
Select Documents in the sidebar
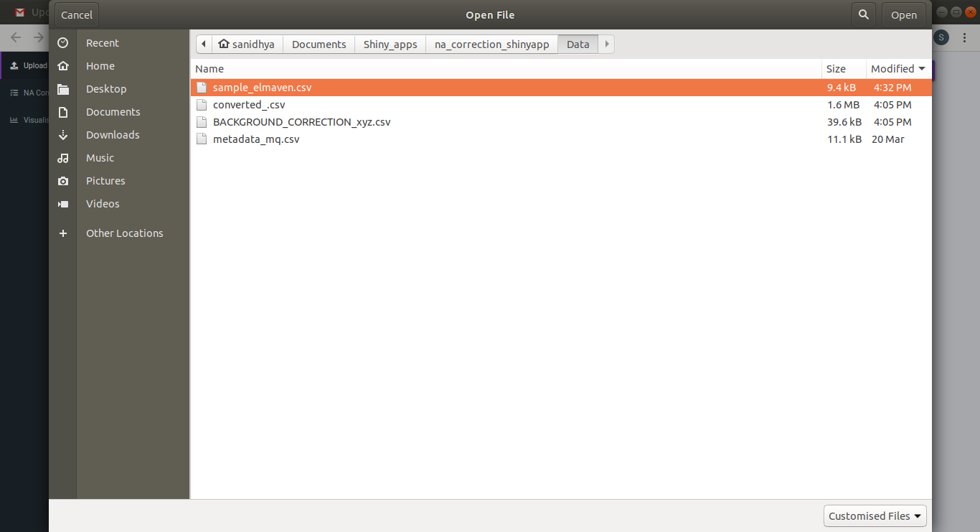pos(113,112)
